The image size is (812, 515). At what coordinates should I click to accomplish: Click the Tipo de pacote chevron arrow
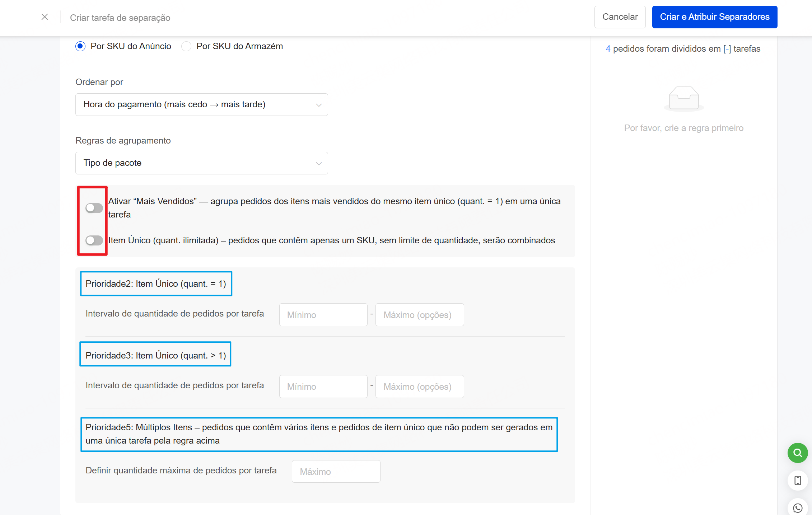pos(318,163)
